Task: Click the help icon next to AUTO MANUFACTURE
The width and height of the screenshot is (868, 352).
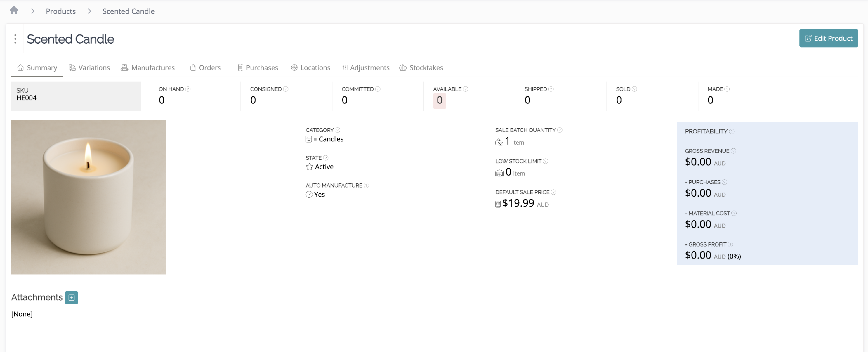Action: tap(366, 185)
